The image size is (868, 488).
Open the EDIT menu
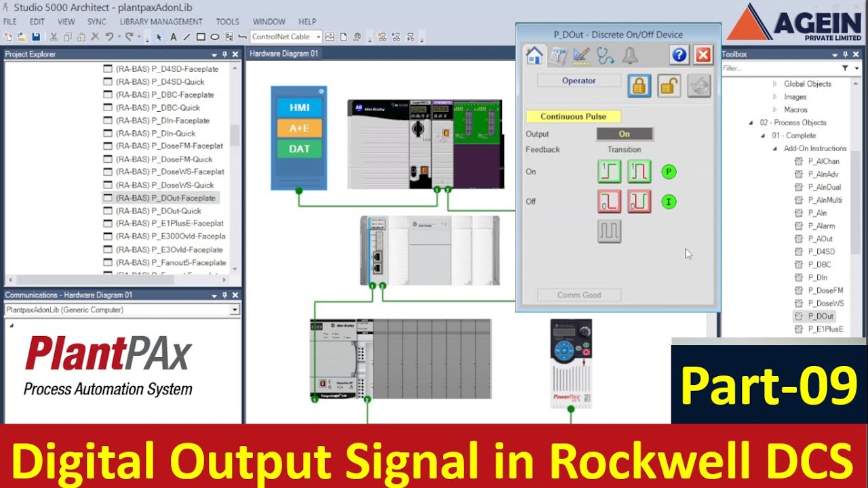[x=37, y=22]
